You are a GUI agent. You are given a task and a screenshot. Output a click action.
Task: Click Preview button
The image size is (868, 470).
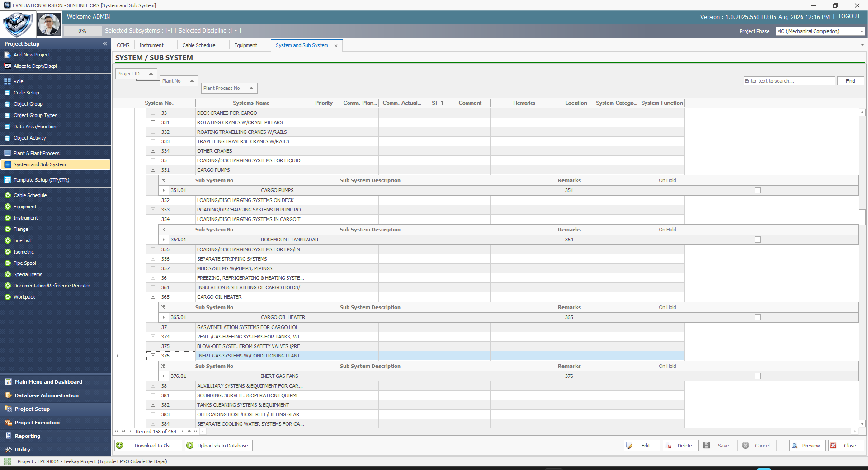click(x=807, y=446)
